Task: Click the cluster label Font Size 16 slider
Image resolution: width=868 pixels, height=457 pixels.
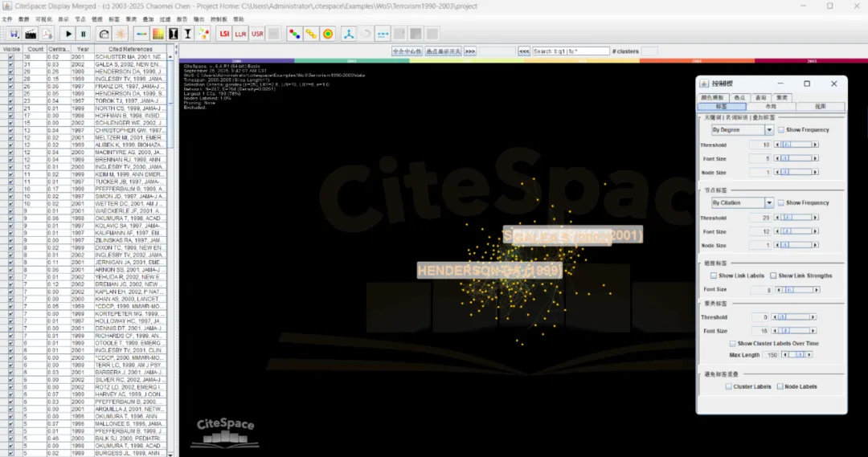Action: point(794,331)
